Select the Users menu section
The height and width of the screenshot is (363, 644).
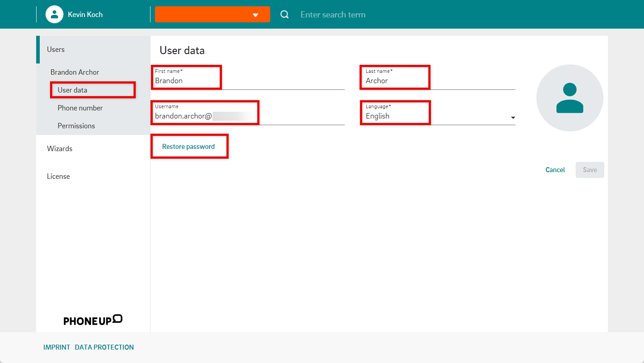[56, 50]
